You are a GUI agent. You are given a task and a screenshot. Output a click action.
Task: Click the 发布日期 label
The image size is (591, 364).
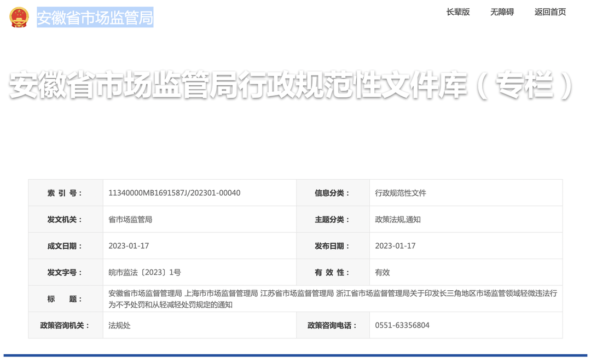click(332, 246)
